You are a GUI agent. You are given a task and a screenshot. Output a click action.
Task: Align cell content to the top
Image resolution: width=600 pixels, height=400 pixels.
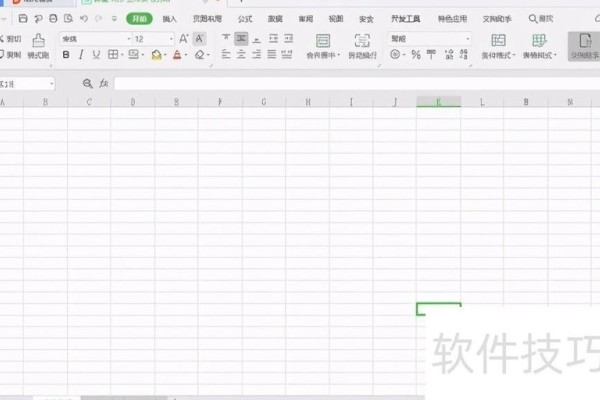[226, 38]
